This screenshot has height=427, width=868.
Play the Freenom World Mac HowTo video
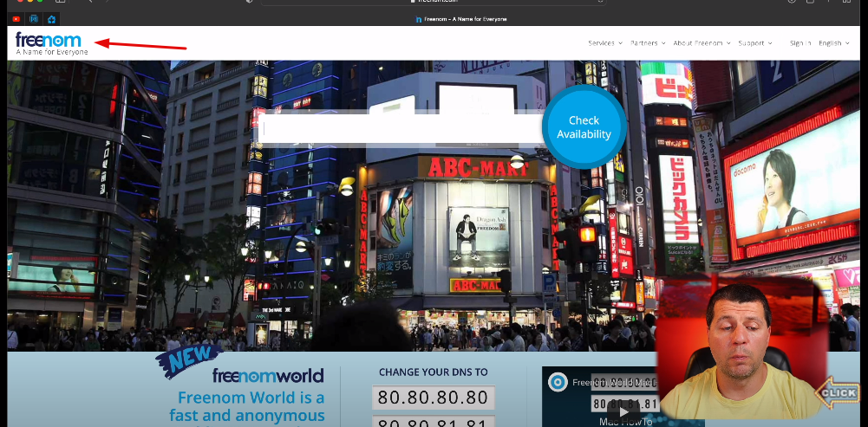(623, 411)
